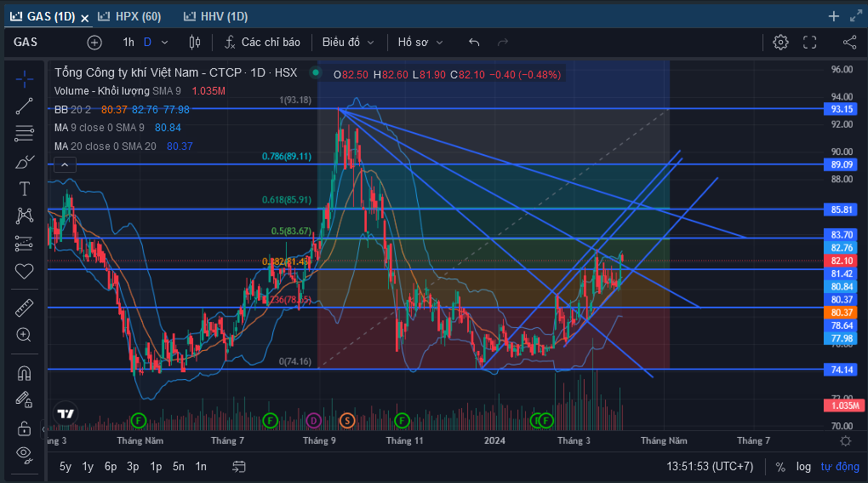Switch to the HHV (1D) tab

click(x=216, y=17)
